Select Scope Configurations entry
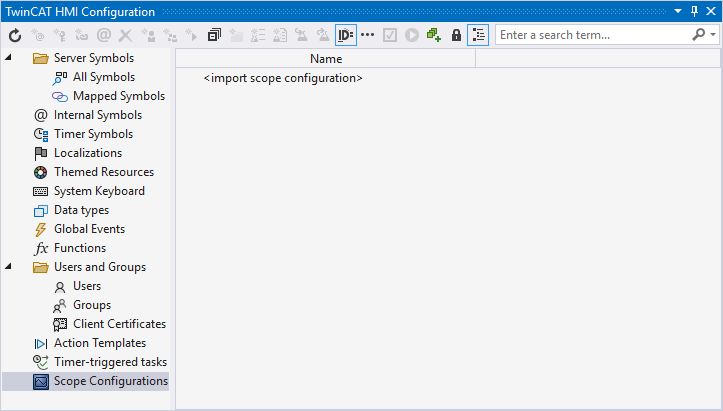723x411 pixels. click(x=86, y=381)
